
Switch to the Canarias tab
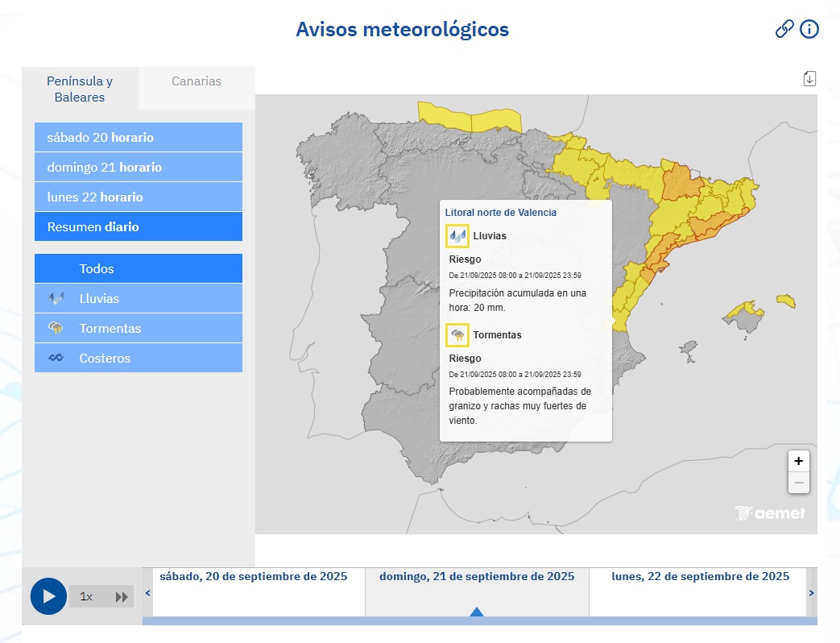[196, 81]
